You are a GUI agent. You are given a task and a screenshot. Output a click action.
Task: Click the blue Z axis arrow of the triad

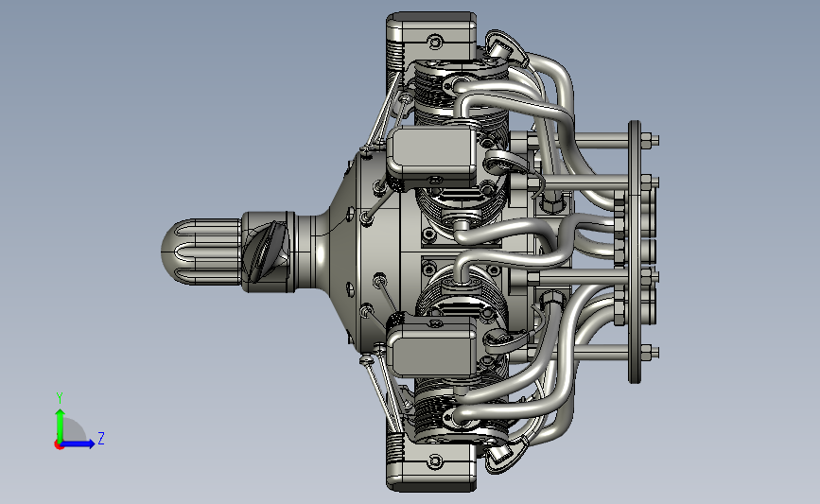click(x=79, y=443)
